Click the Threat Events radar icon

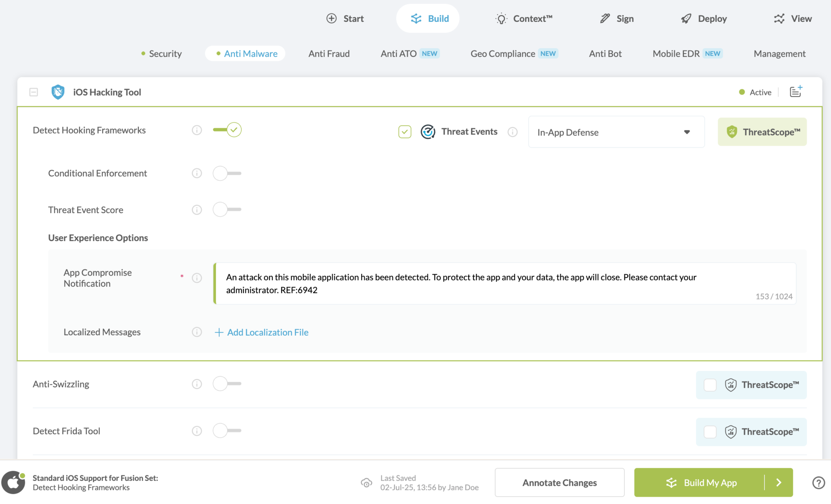pos(428,132)
